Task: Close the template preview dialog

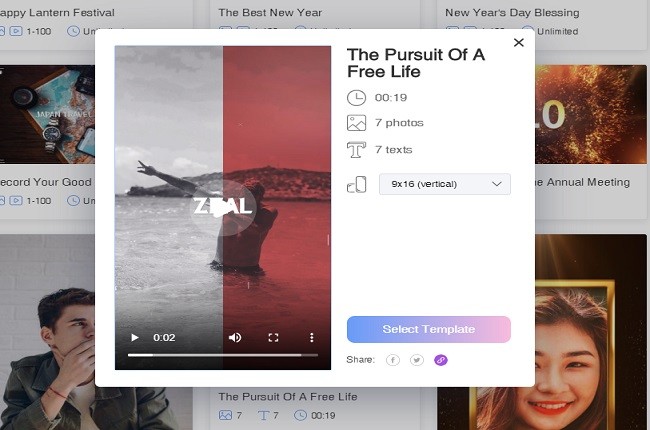Action: (519, 42)
